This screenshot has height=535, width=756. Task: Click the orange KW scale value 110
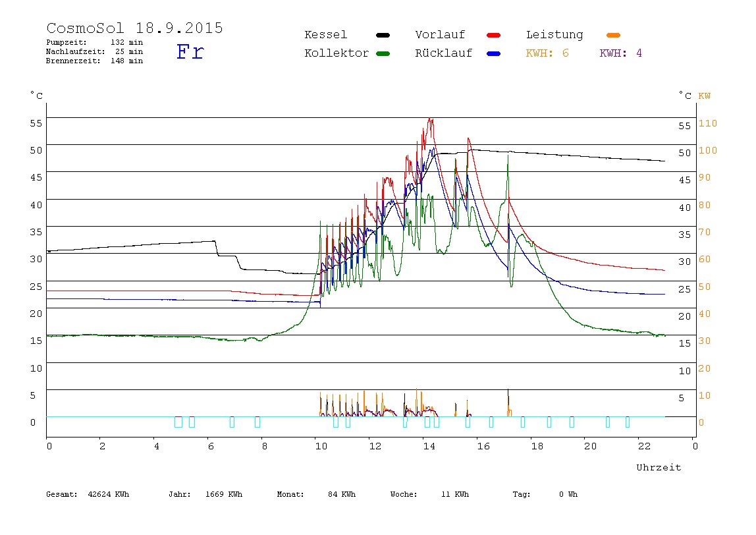708,123
